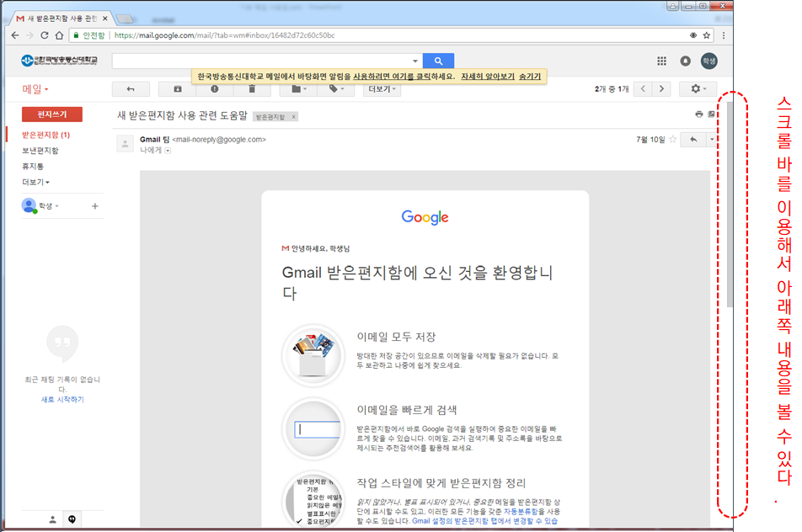Open the settings gear dropdown
Viewport: 802px width, 532px height.
(x=698, y=89)
